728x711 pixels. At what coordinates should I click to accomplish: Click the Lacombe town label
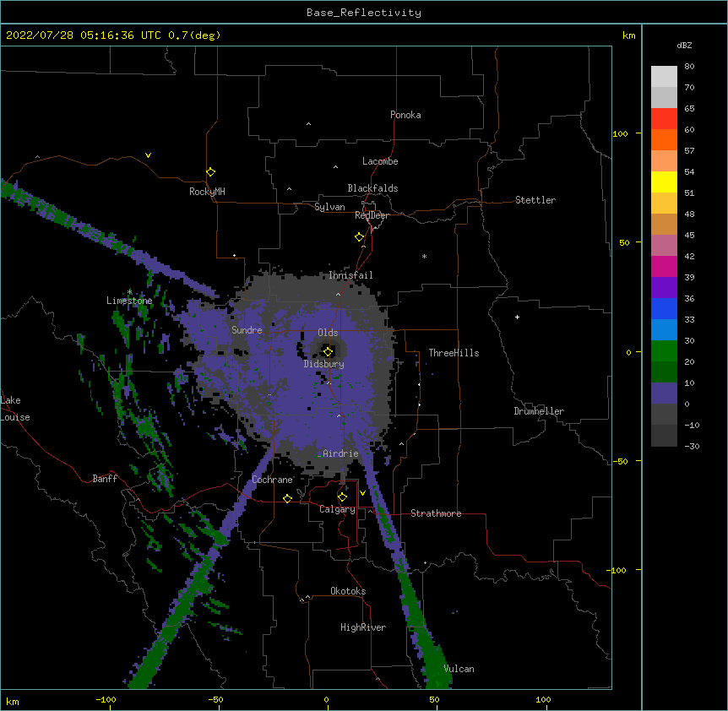(x=380, y=161)
